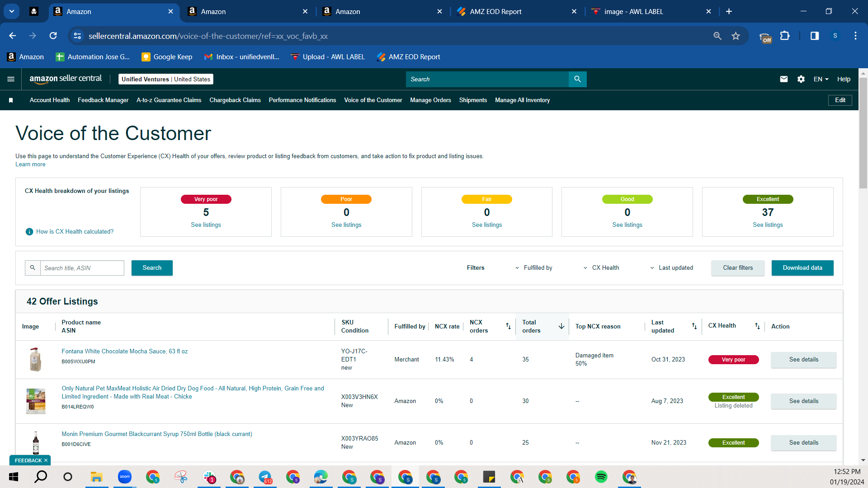See details for Monin Blackcurrant Syrup
Image resolution: width=868 pixels, height=488 pixels.
pyautogui.click(x=803, y=443)
